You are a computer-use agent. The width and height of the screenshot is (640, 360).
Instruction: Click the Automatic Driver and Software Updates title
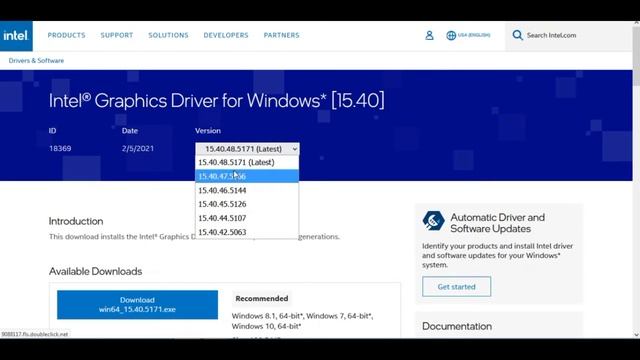(x=498, y=223)
